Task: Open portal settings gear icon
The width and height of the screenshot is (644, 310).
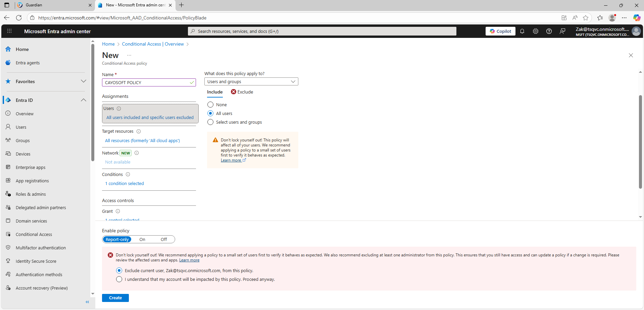Action: point(536,31)
